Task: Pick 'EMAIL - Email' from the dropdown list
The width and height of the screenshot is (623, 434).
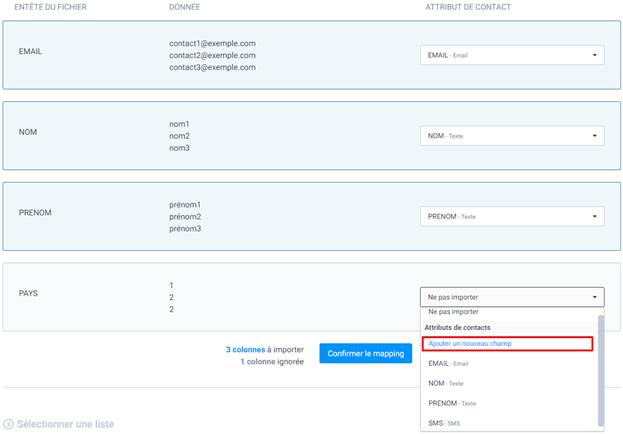Action: click(x=447, y=364)
